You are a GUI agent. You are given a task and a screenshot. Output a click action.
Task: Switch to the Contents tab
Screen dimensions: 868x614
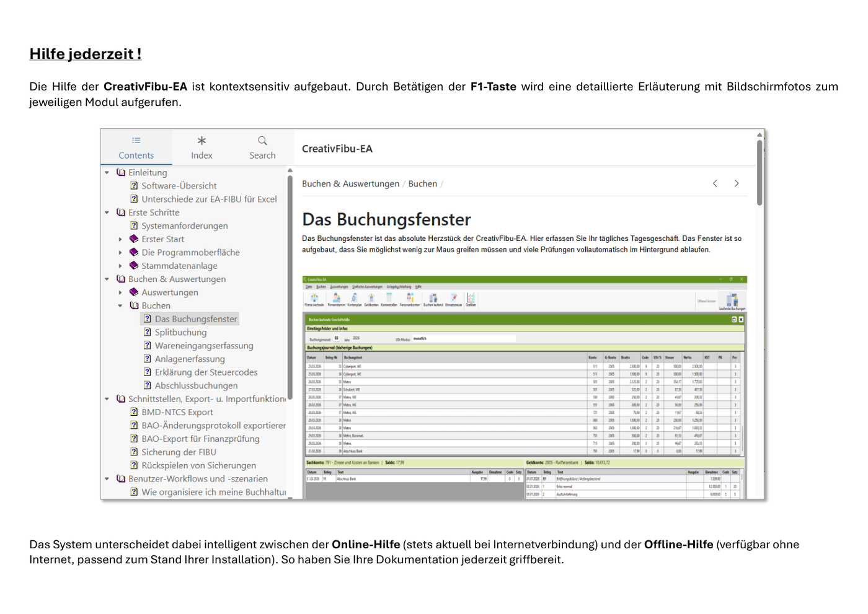pos(136,147)
